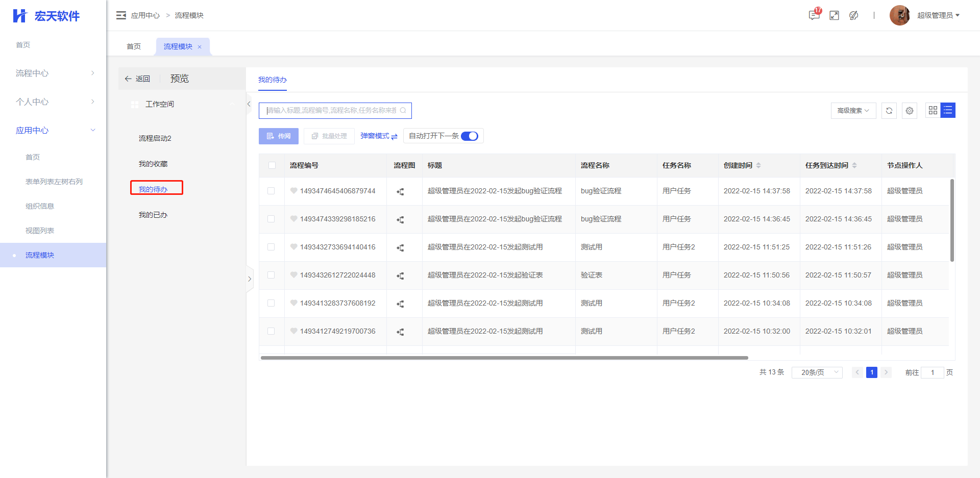
Task: Click the 传阅 button
Action: pyautogui.click(x=279, y=136)
